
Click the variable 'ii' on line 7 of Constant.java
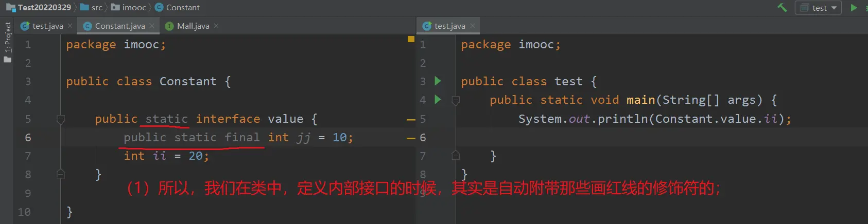pos(160,156)
